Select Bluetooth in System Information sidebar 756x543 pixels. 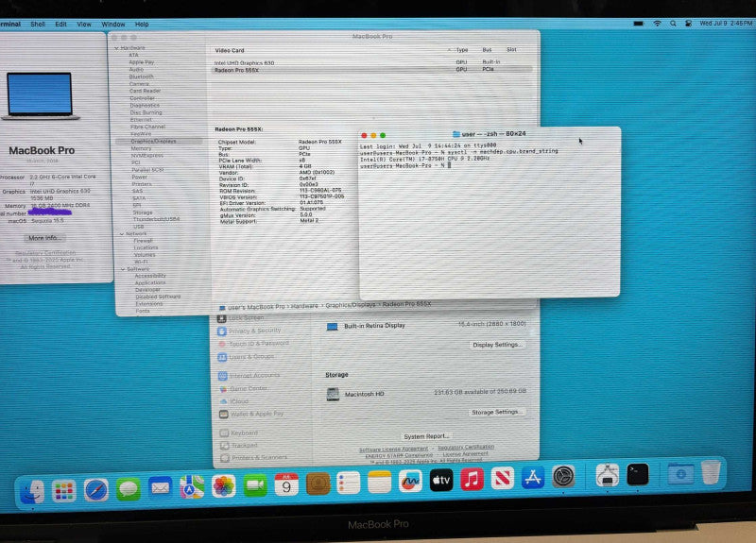(x=141, y=76)
